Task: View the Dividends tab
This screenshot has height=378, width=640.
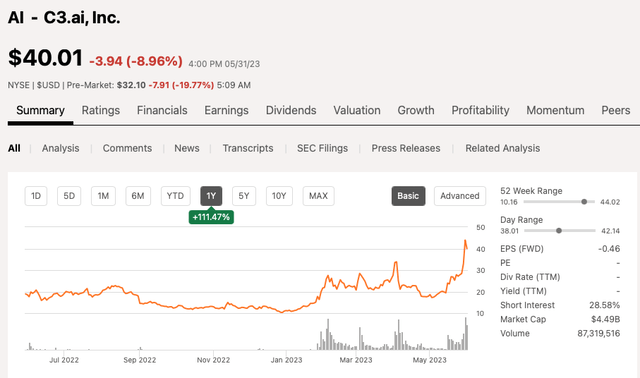Action: click(291, 110)
